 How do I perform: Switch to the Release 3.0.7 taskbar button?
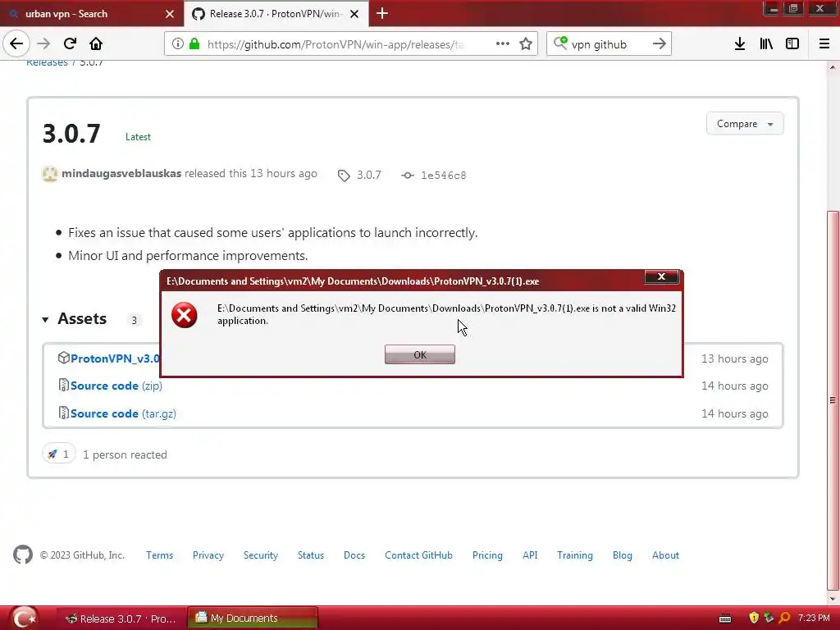point(121,619)
